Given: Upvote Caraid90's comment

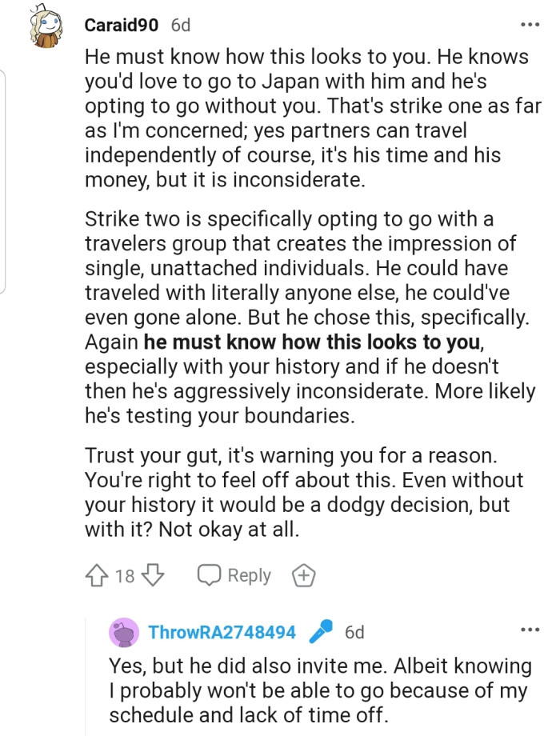Looking at the screenshot, I should (94, 575).
